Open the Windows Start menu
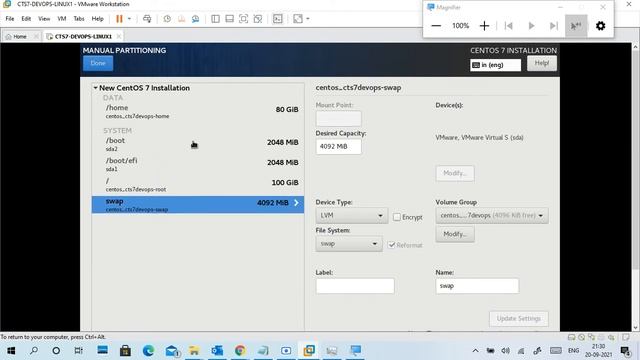The image size is (640, 360). (x=11, y=351)
